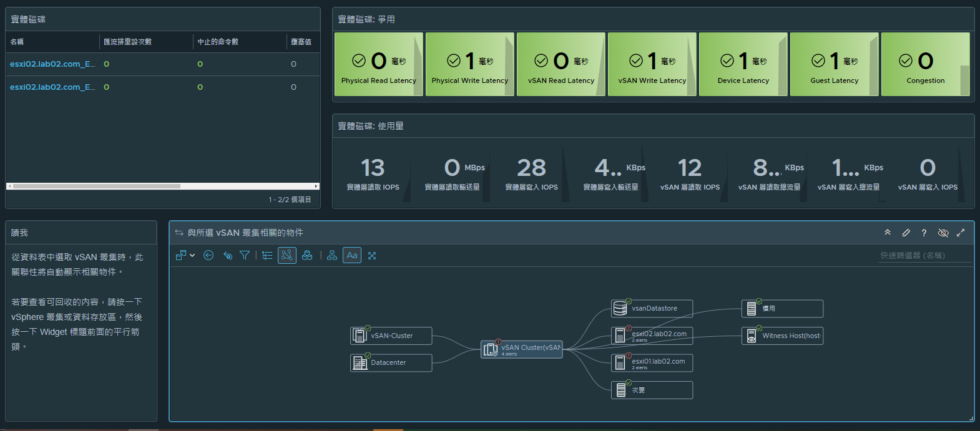Select the Witness Host node

click(782, 336)
